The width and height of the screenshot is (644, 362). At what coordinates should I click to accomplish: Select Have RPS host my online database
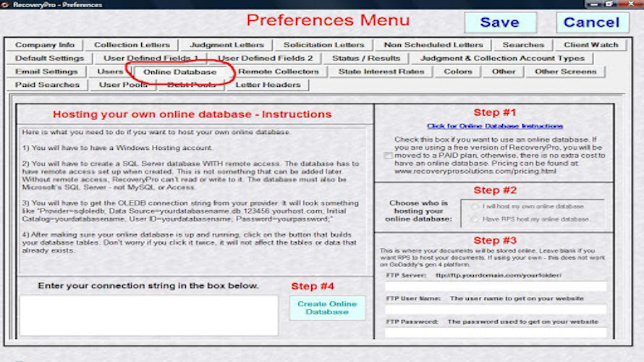pyautogui.click(x=475, y=219)
